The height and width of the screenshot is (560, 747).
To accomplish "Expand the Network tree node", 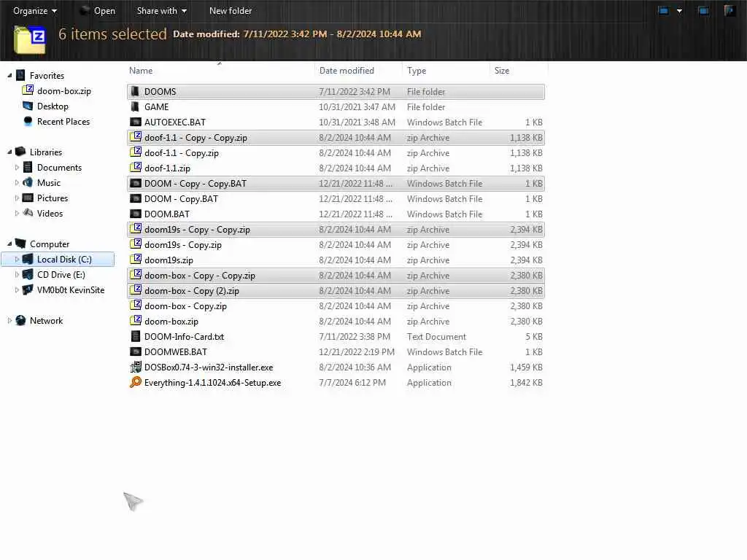I will [x=9, y=321].
